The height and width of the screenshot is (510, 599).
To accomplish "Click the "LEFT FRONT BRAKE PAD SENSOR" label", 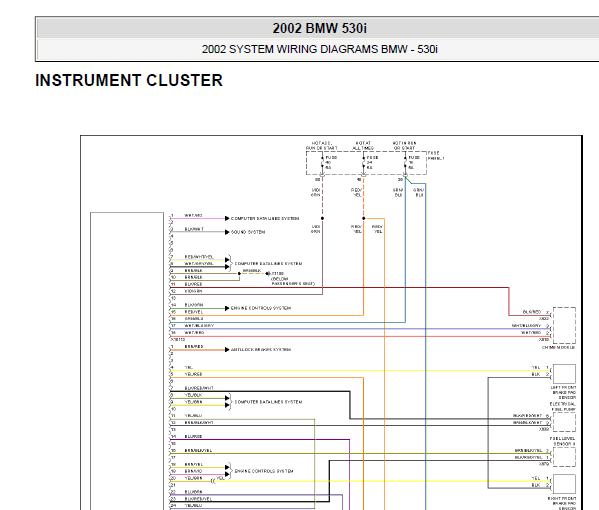I will pyautogui.click(x=563, y=392).
